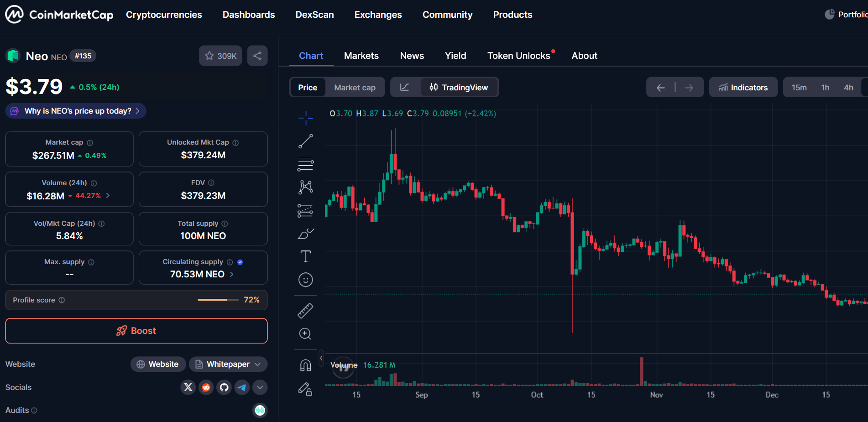Select the Text annotation tool

(305, 256)
